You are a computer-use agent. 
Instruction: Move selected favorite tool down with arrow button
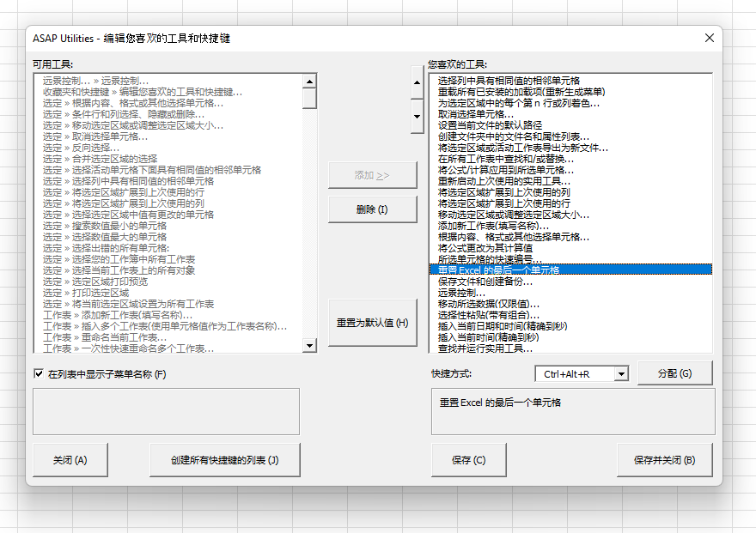pyautogui.click(x=417, y=117)
